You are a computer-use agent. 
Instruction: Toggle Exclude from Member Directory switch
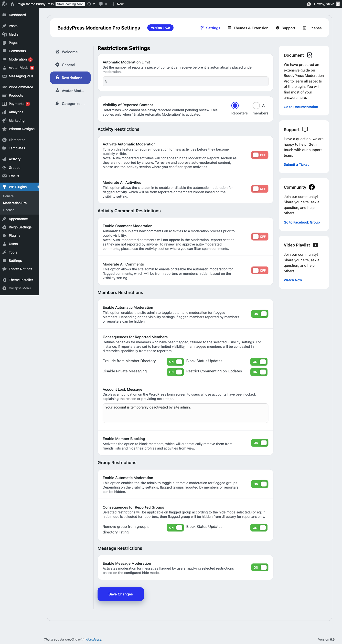point(175,361)
